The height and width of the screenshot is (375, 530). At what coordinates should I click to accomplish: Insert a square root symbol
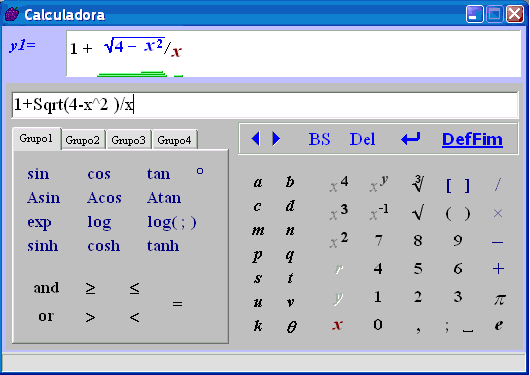418,213
